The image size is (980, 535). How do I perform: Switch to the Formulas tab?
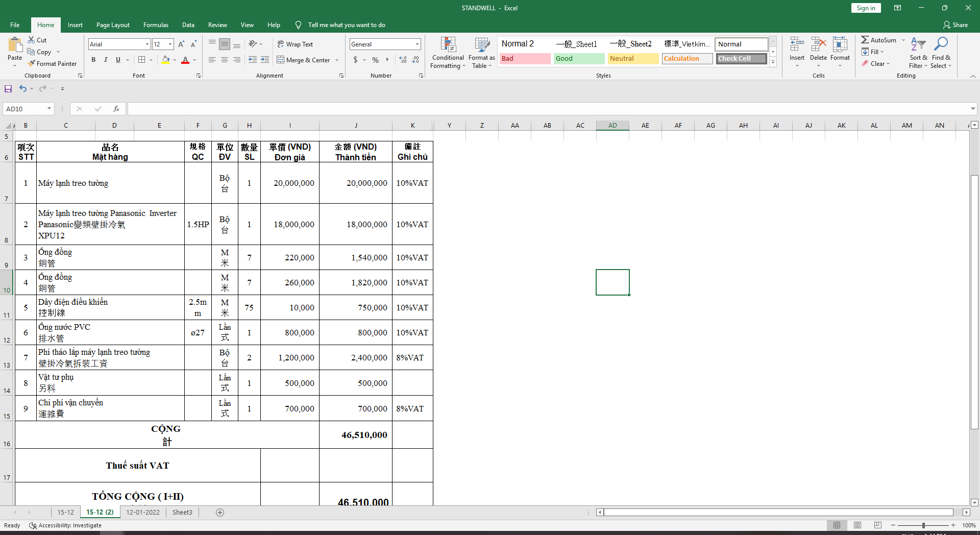[156, 25]
